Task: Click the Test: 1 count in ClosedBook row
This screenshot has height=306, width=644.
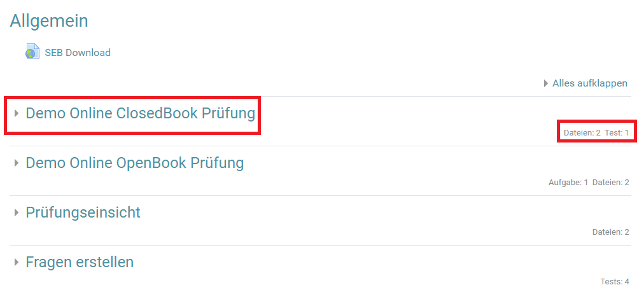Action: [617, 133]
